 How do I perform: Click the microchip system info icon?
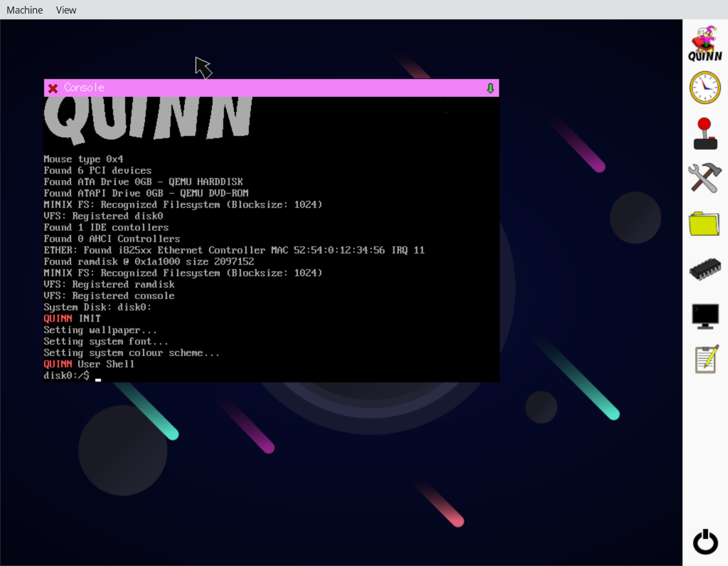click(x=705, y=268)
